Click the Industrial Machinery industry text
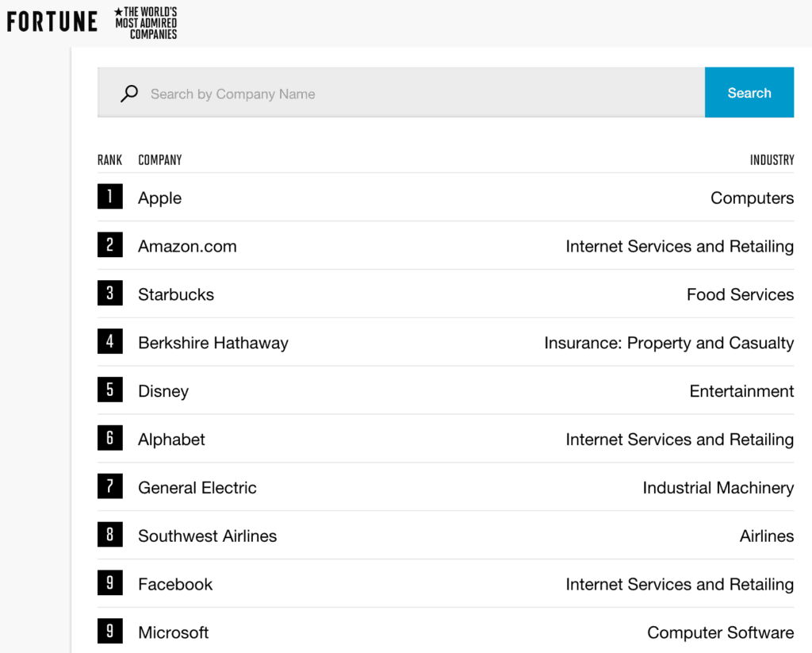This screenshot has width=812, height=653. click(x=718, y=488)
